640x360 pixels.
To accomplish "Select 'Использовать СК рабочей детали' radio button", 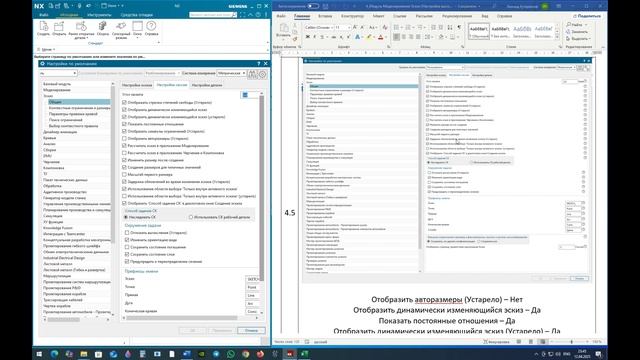I will (x=191, y=217).
